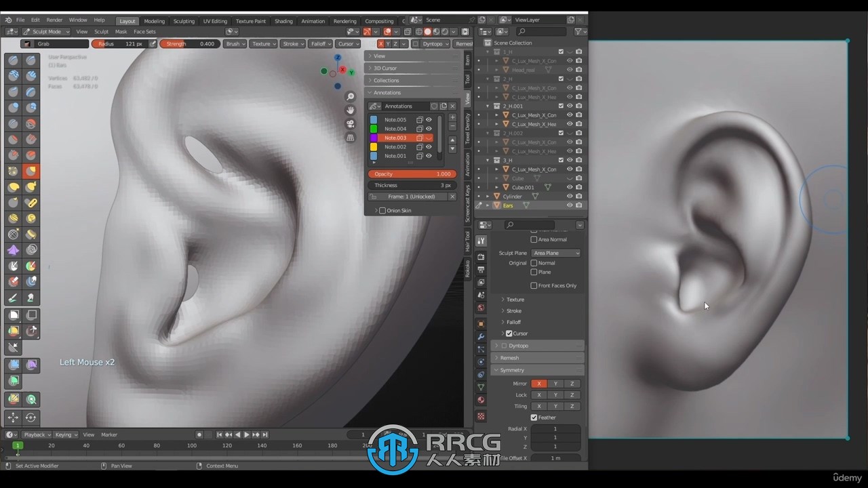The image size is (868, 488).
Task: Open the Modifier wrench properties tab
Action: tap(481, 337)
